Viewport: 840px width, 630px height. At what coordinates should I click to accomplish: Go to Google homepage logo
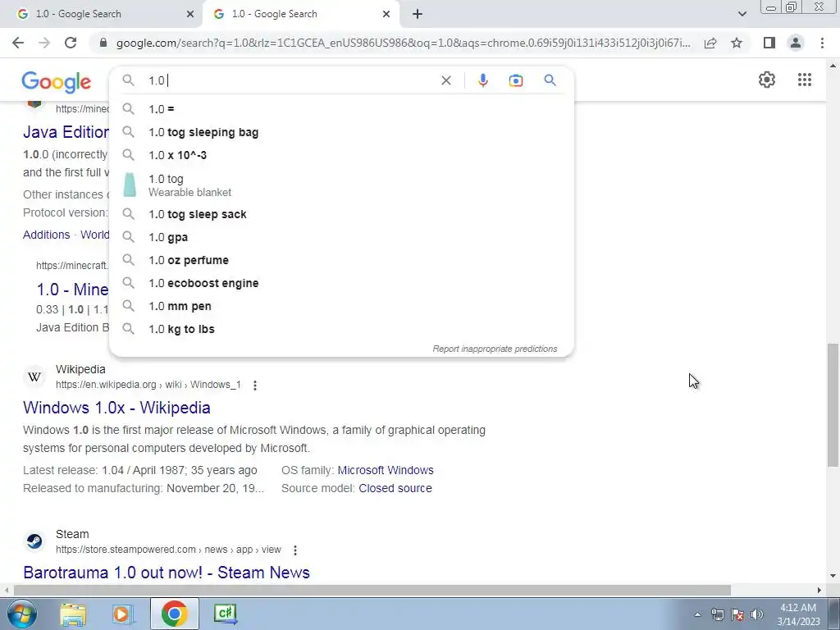coord(57,82)
